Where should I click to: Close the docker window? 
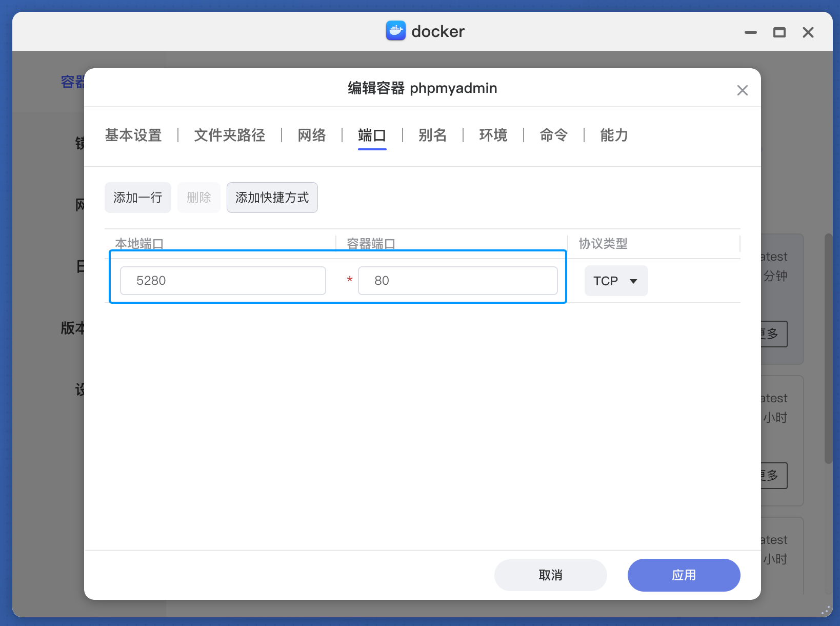[808, 32]
